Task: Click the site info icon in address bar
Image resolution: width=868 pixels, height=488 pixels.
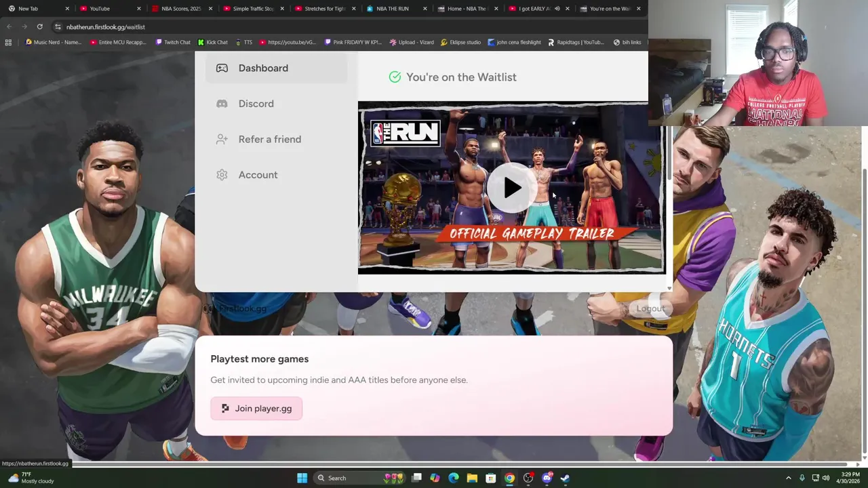Action: 58,26
